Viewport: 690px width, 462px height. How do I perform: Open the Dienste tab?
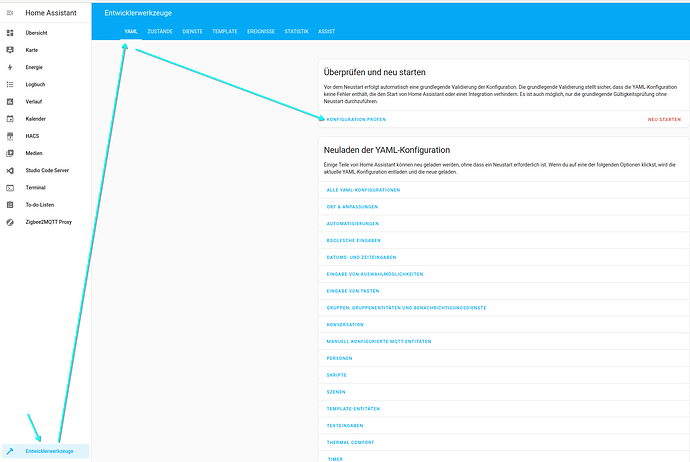(193, 31)
